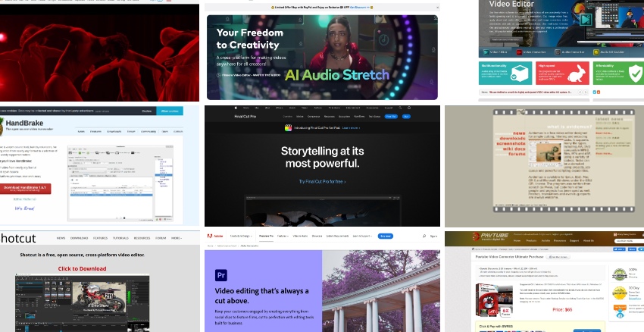Click Other Platforms link under HandBrake download

tap(25, 199)
